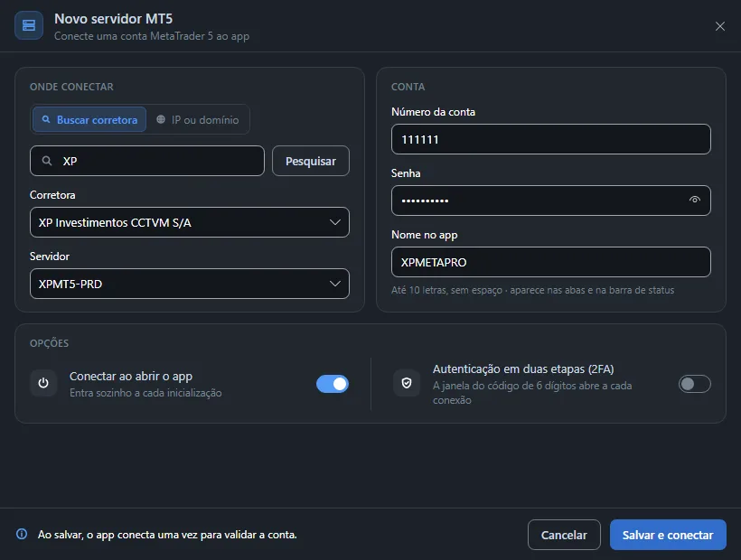This screenshot has width=741, height=560.
Task: Click into the Número da conta field
Action: [x=551, y=139]
